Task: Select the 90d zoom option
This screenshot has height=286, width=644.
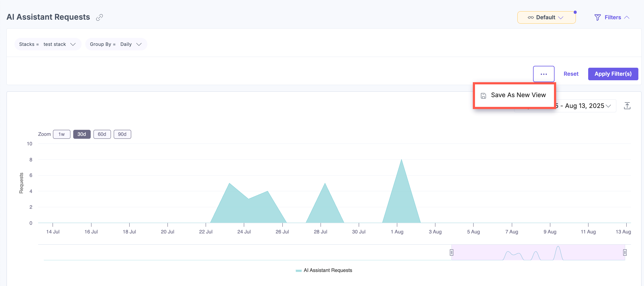Action: [122, 134]
